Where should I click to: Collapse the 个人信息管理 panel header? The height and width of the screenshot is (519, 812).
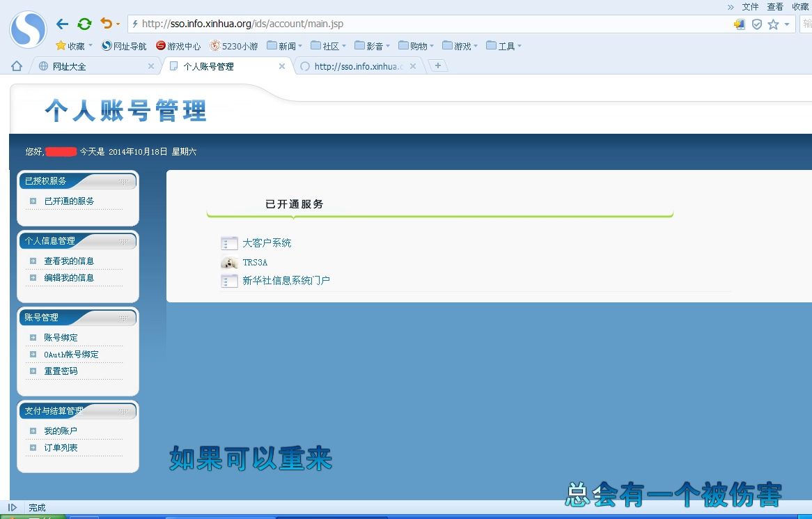point(78,241)
